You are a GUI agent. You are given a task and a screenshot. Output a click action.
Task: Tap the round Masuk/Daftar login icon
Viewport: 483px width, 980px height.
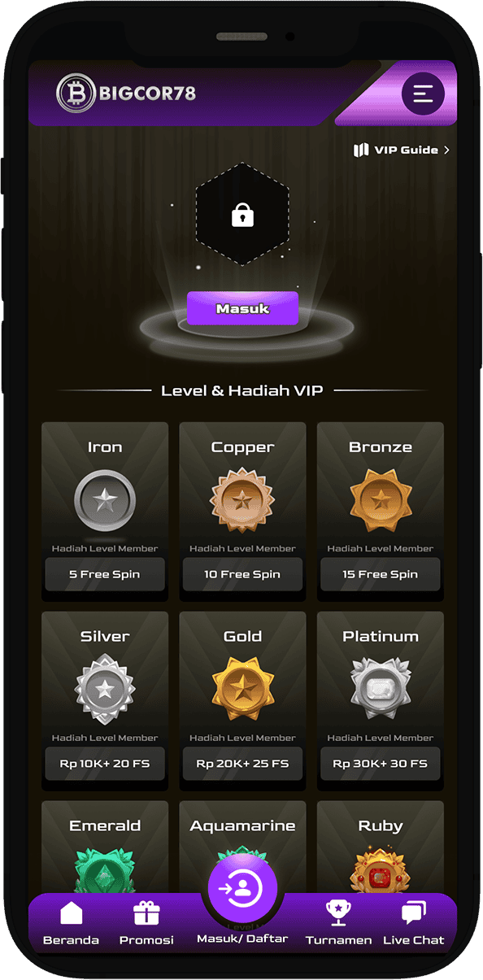point(242,889)
